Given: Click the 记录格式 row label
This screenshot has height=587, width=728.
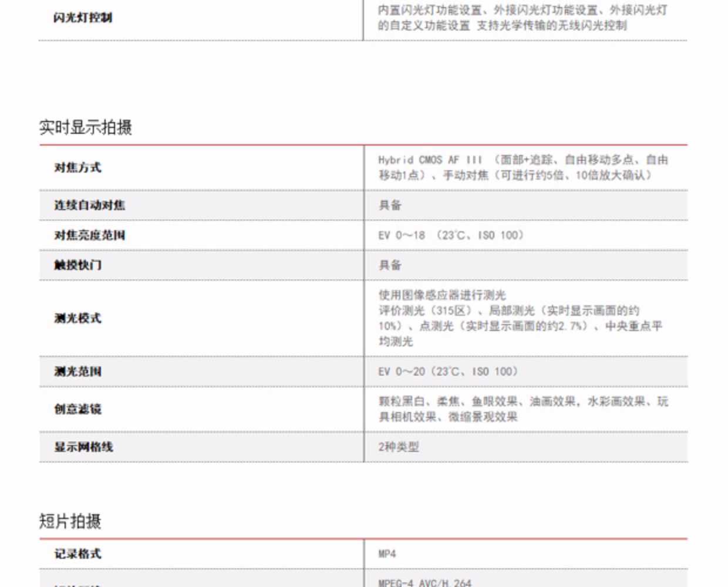Looking at the screenshot, I should [77, 554].
